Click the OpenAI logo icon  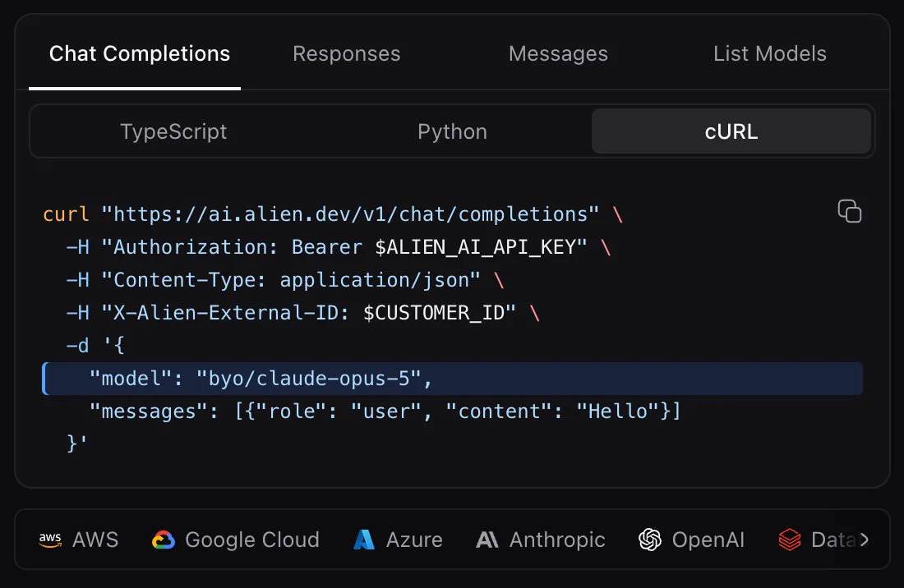tap(650, 540)
